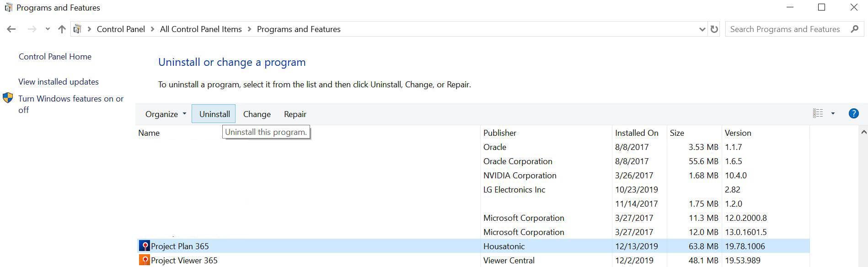Click the LG Electronics Inc publisher cell

pos(514,190)
